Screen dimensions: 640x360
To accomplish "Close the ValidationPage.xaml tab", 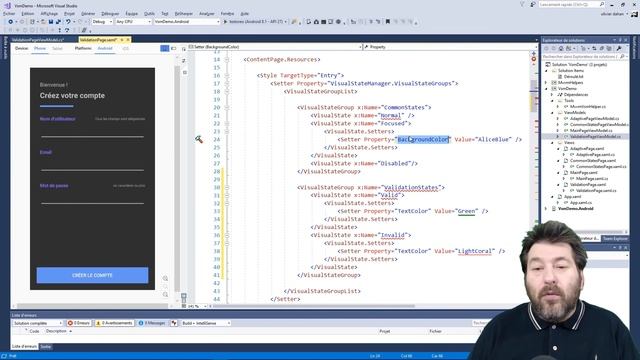I will tap(128, 40).
